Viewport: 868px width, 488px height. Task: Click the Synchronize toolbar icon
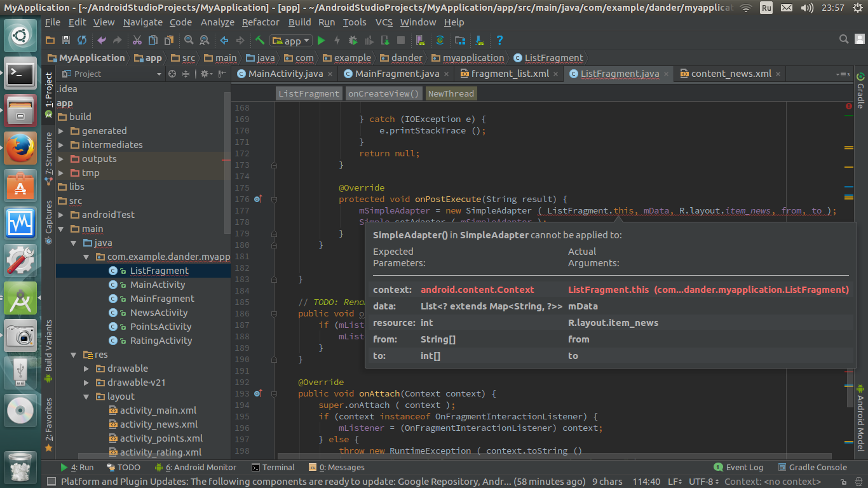pyautogui.click(x=82, y=40)
